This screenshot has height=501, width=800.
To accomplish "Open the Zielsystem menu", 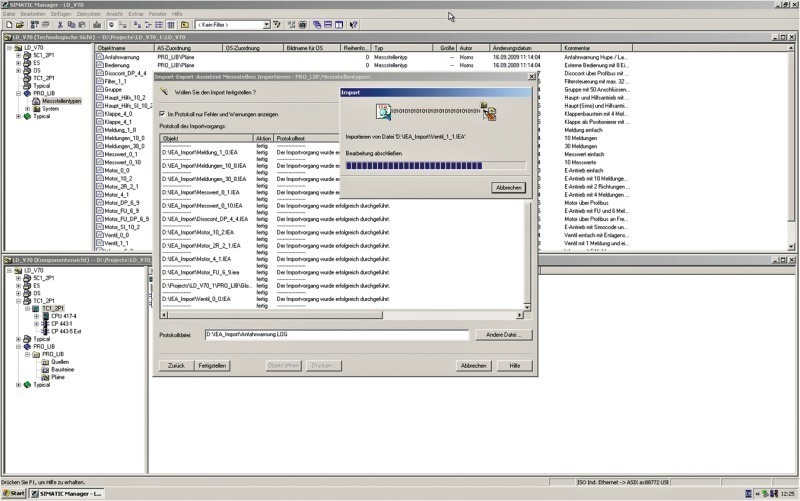I will pos(89,13).
